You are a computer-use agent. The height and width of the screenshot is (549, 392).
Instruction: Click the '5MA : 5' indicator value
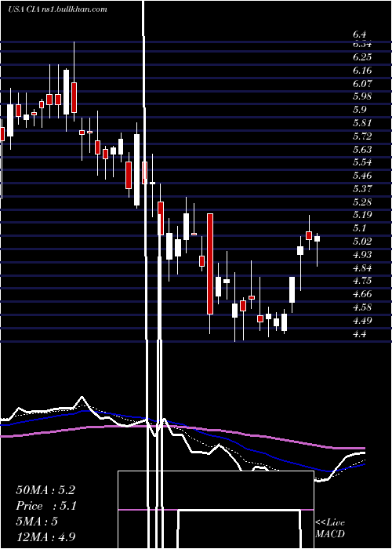[37, 522]
